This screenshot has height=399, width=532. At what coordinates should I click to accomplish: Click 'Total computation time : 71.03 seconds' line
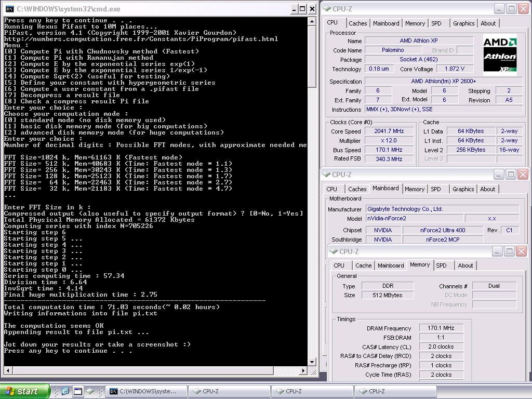coord(112,307)
